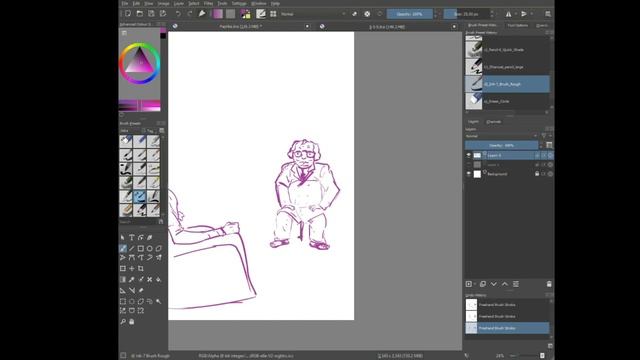The width and height of the screenshot is (640, 360).
Task: Open the layer filter menu
Action: pos(544,136)
